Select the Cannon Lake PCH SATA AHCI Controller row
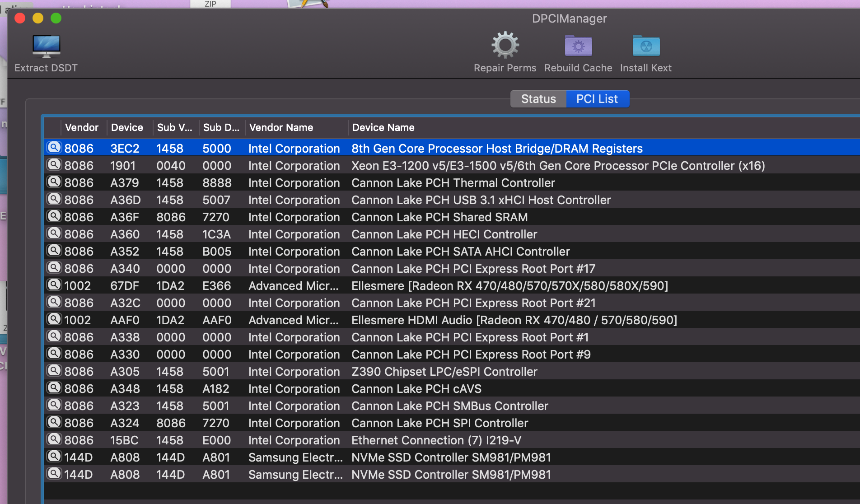Image resolution: width=860 pixels, height=504 pixels. 452,251
